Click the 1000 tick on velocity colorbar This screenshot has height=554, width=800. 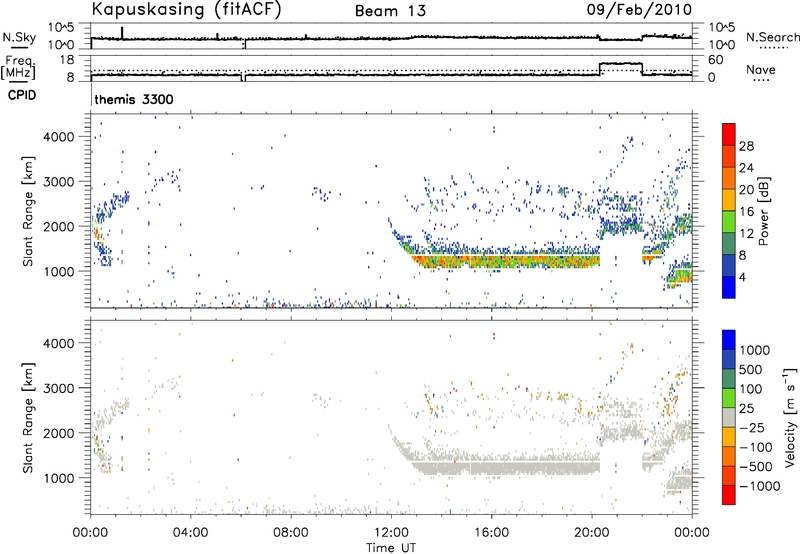point(755,350)
